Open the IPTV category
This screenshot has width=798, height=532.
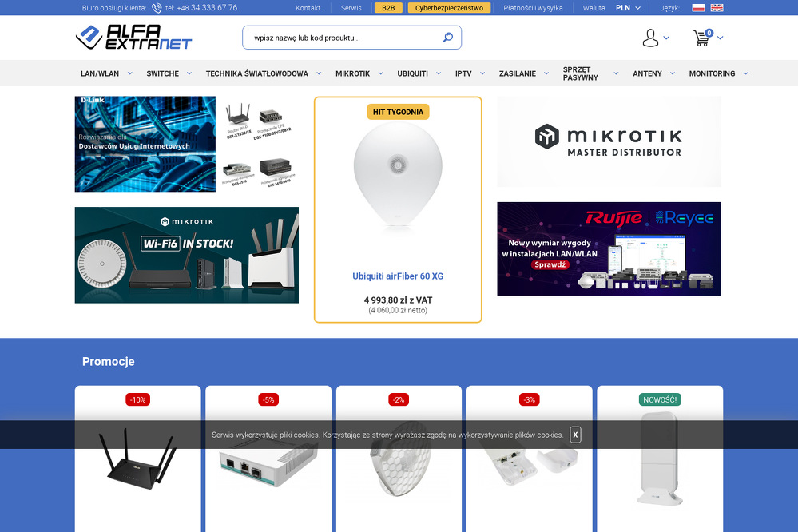coord(463,73)
